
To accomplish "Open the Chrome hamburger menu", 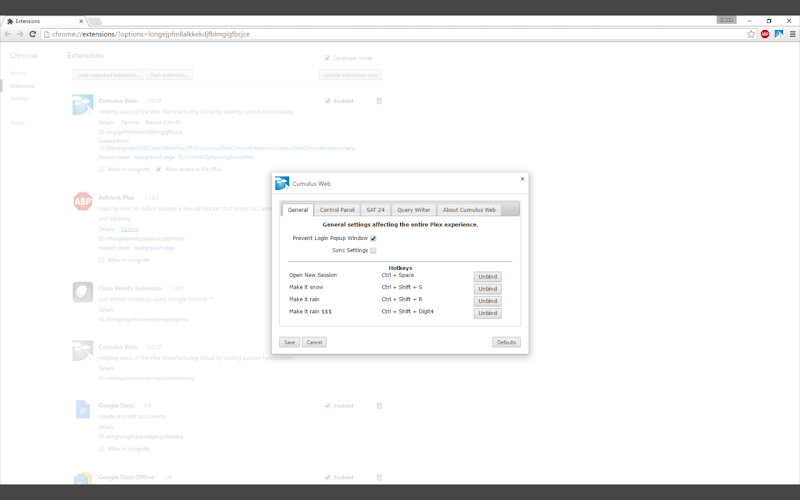I will [792, 34].
